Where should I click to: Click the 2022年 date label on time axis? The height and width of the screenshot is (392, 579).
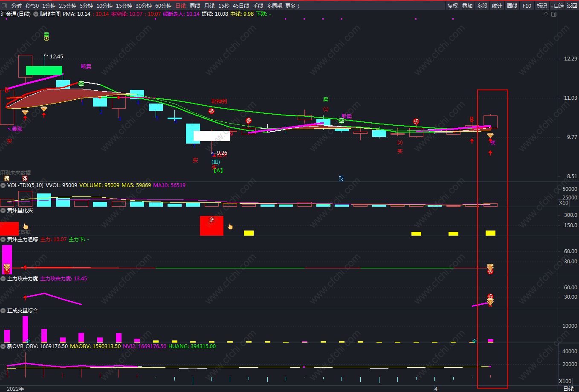[x=16, y=389]
